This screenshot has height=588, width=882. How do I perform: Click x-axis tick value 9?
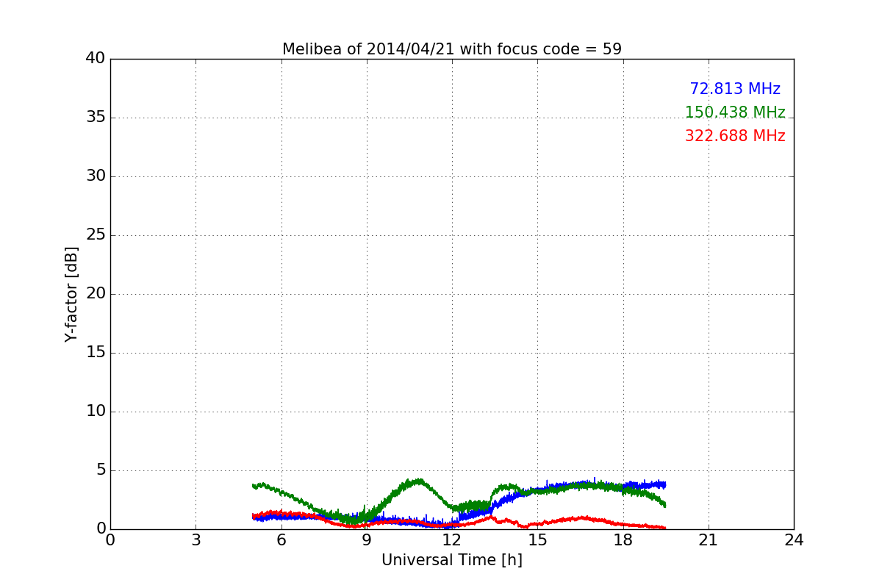click(367, 540)
